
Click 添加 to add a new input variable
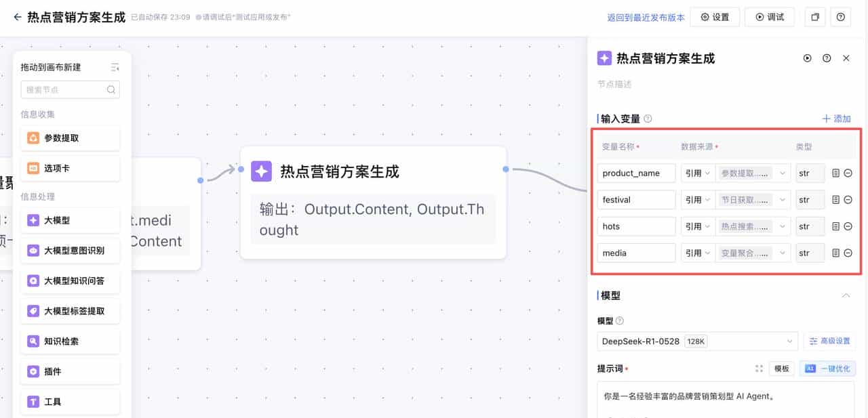tap(837, 119)
